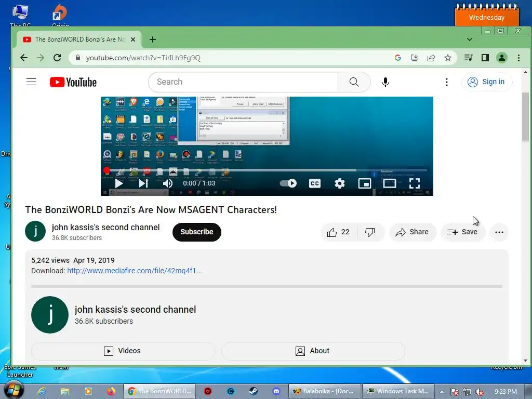Play the video
The height and width of the screenshot is (399, 532).
pyautogui.click(x=119, y=183)
